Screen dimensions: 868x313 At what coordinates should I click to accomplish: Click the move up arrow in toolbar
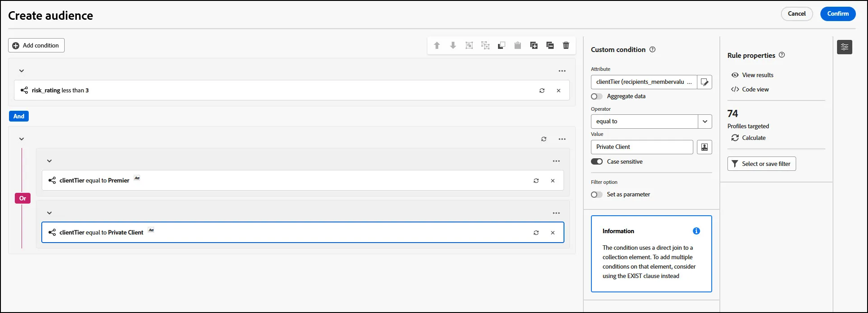[436, 45]
